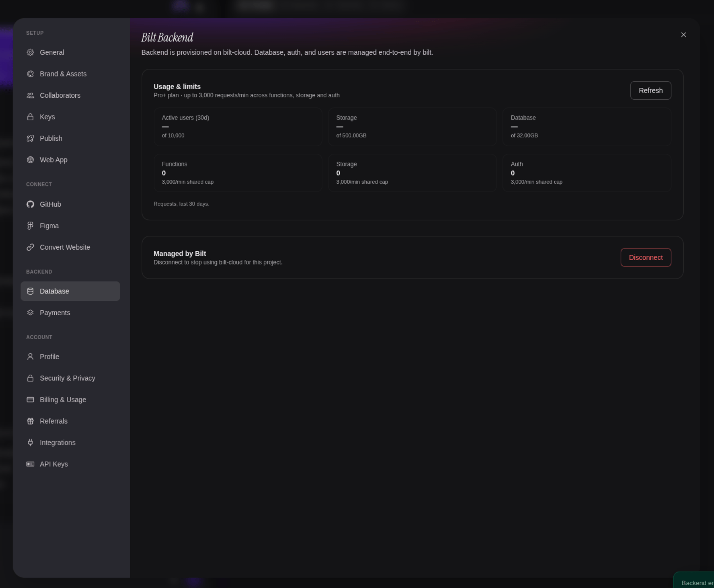Image resolution: width=714 pixels, height=588 pixels.
Task: Click the 'Managed by Bilt' heading
Action: [x=180, y=254]
